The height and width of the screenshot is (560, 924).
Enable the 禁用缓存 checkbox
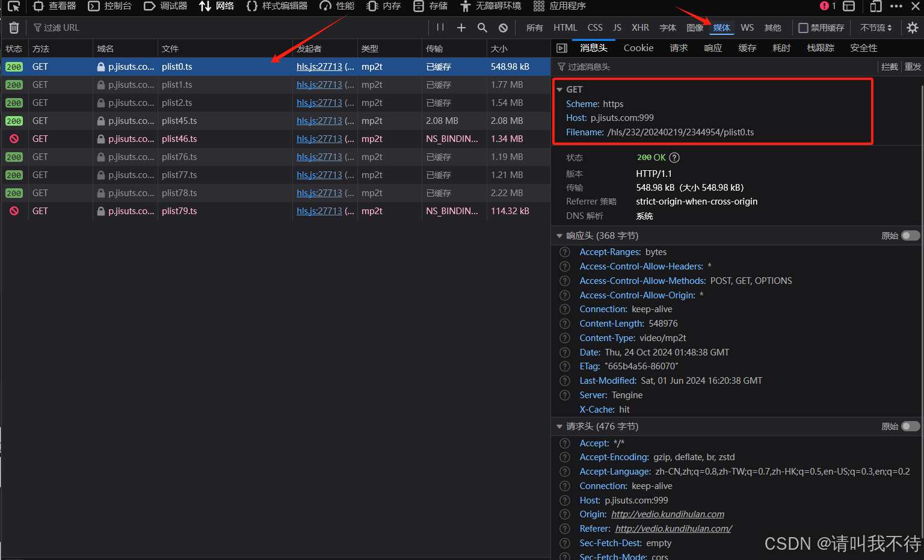pos(803,28)
